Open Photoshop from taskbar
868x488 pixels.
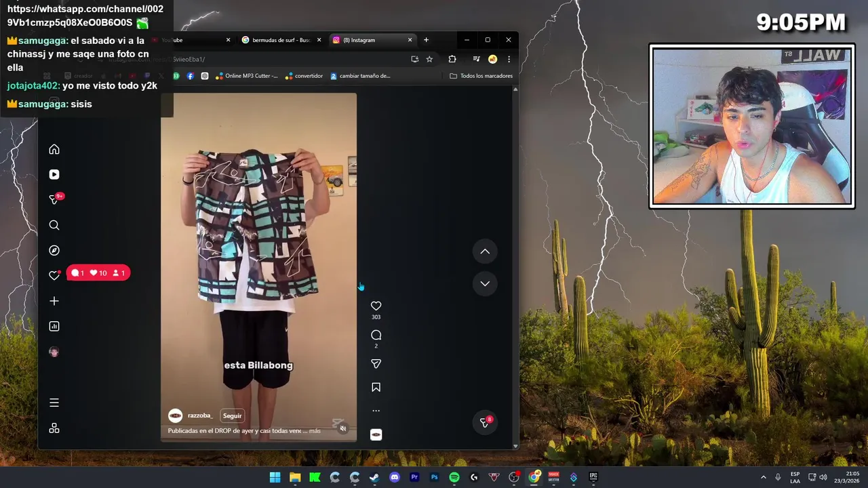click(434, 477)
